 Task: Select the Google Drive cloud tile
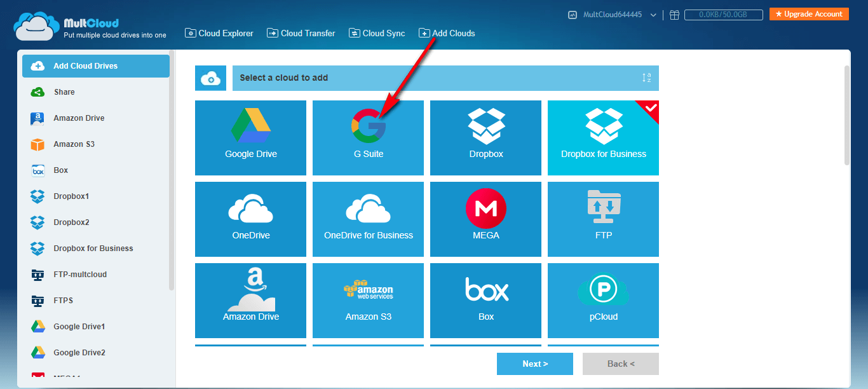pyautogui.click(x=250, y=137)
